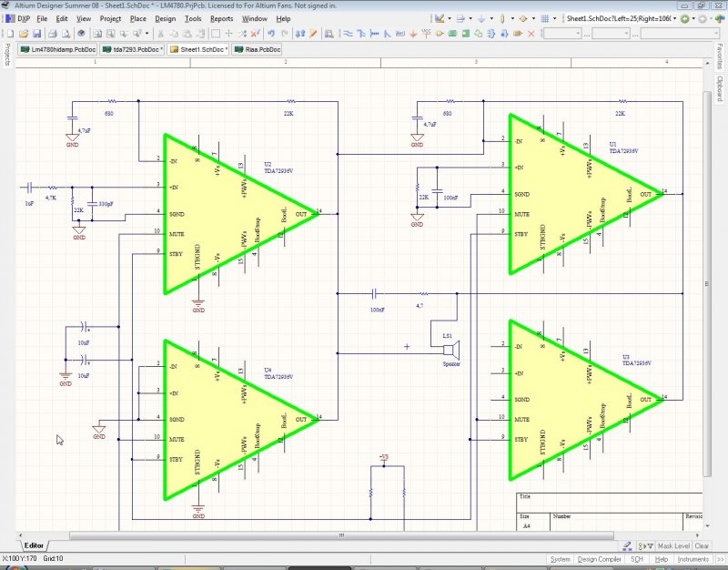Click the Undo arrow icon

pos(271,34)
